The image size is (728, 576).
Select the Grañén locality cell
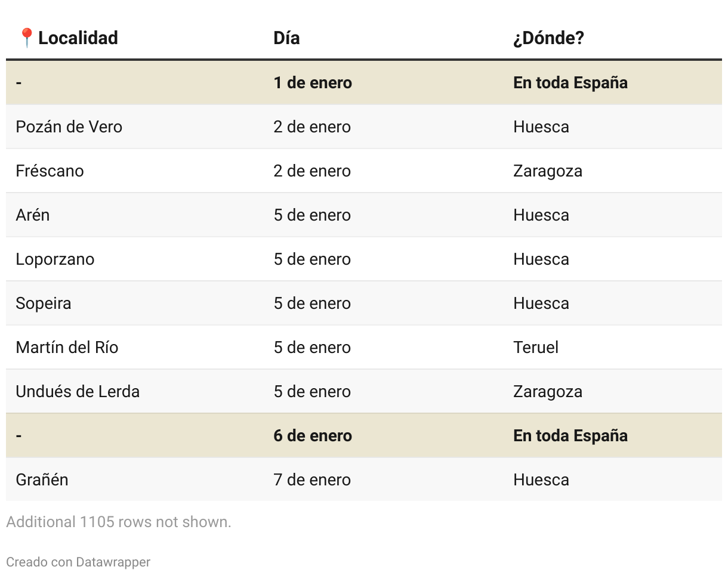(42, 480)
